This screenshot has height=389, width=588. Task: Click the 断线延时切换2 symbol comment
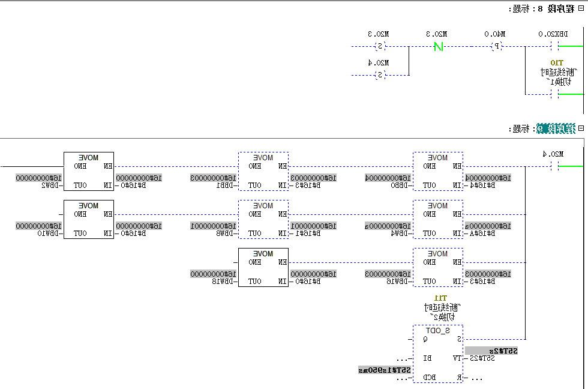click(442, 313)
